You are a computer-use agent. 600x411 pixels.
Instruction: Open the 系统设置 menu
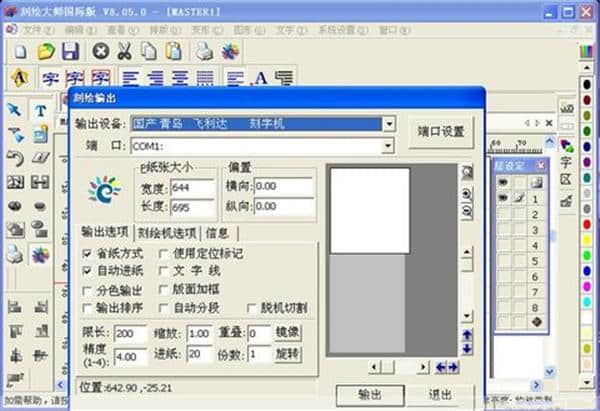point(343,30)
